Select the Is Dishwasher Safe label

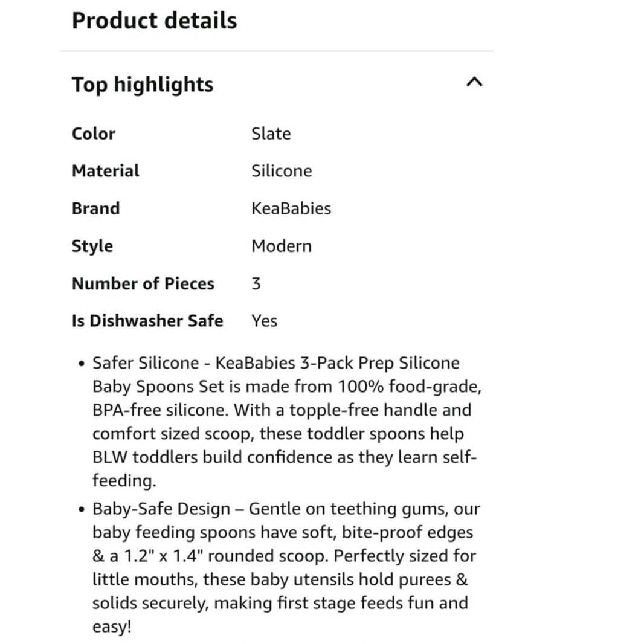(147, 321)
